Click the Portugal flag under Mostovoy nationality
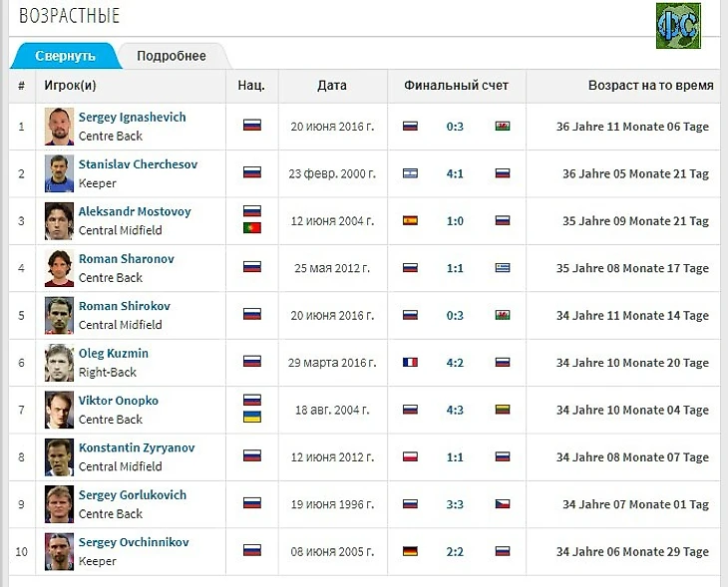The image size is (728, 587). point(252,228)
